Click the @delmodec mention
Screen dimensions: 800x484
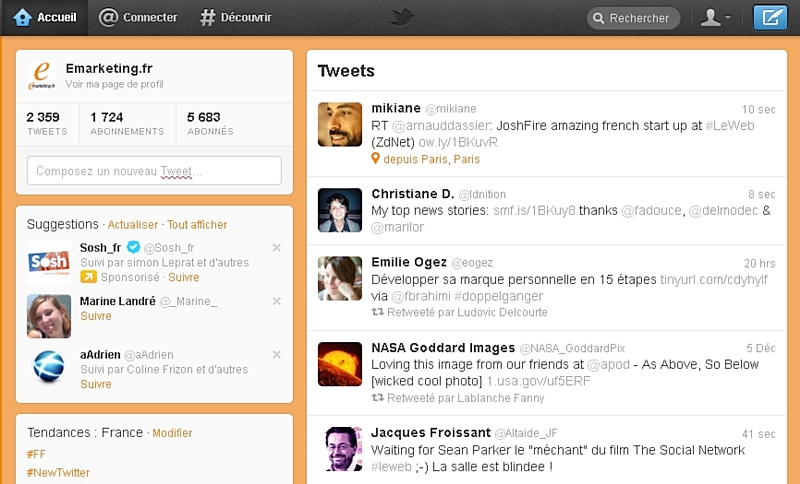(x=723, y=211)
